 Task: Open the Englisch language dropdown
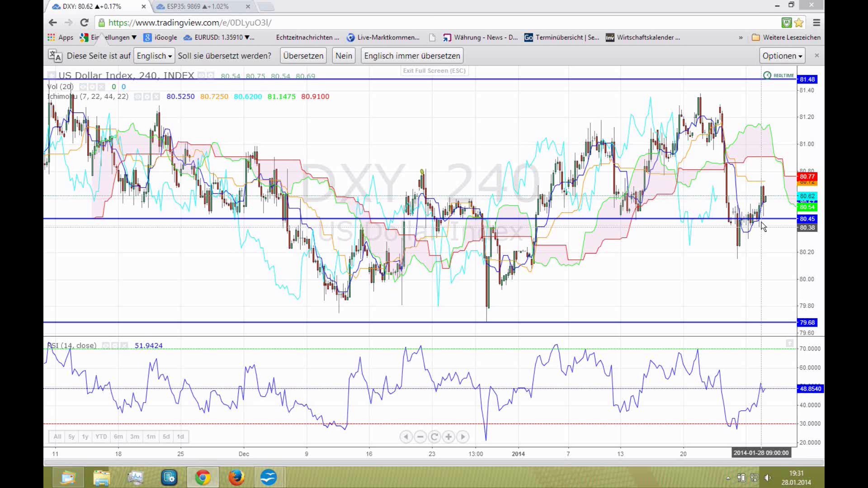(154, 56)
